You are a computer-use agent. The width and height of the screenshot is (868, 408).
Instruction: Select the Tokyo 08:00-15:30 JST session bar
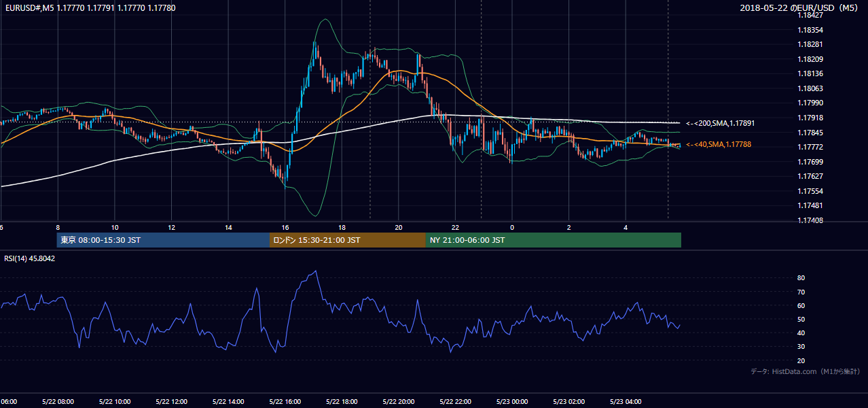(x=163, y=240)
